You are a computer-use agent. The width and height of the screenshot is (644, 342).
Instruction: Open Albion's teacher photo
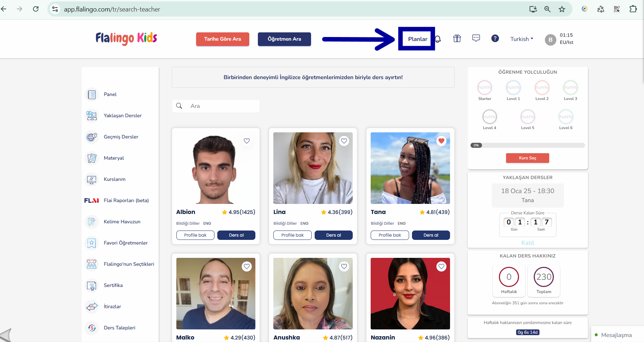point(216,168)
